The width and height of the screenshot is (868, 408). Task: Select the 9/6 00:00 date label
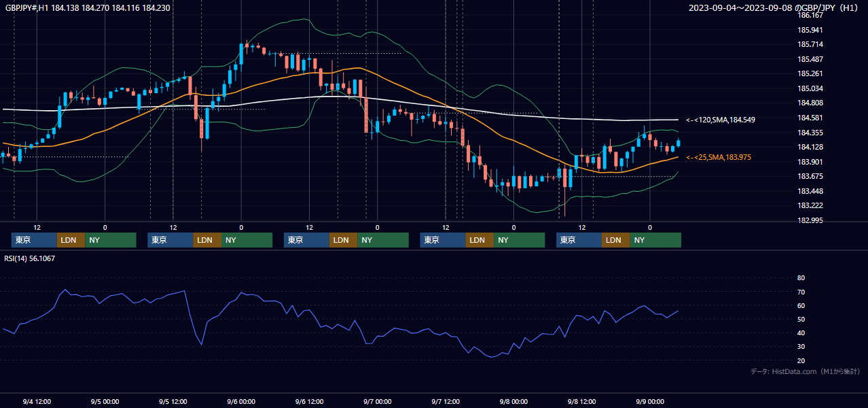[241, 401]
